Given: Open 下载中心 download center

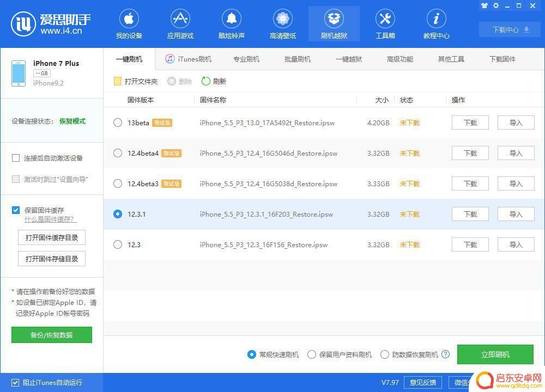Looking at the screenshot, I should tap(511, 29).
